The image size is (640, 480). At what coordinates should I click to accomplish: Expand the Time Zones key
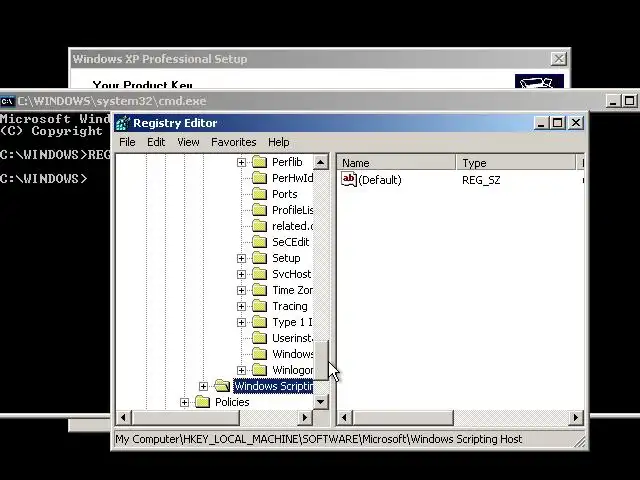[x=241, y=290]
